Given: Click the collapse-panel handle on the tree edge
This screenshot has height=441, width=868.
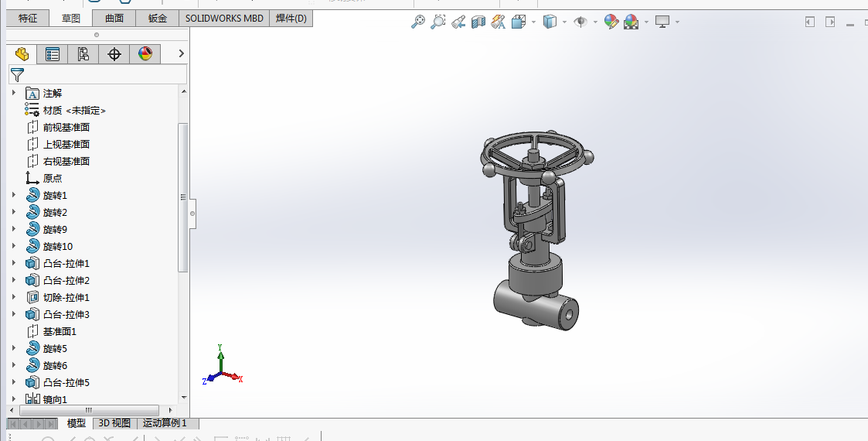Looking at the screenshot, I should 192,214.
